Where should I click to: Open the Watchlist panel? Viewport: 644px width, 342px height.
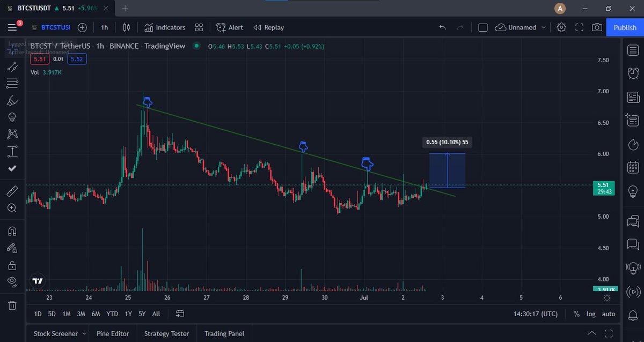(633, 50)
